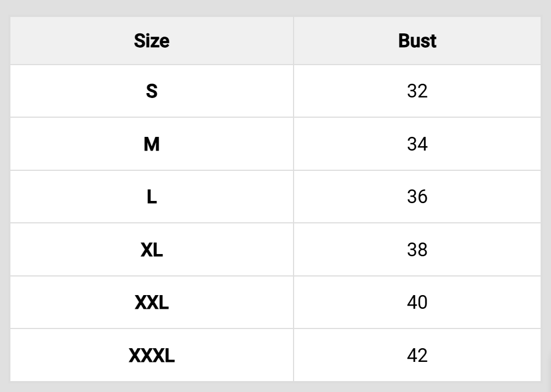The image size is (551, 392).
Task: Click column divider between XL and 38
Action: (294, 250)
